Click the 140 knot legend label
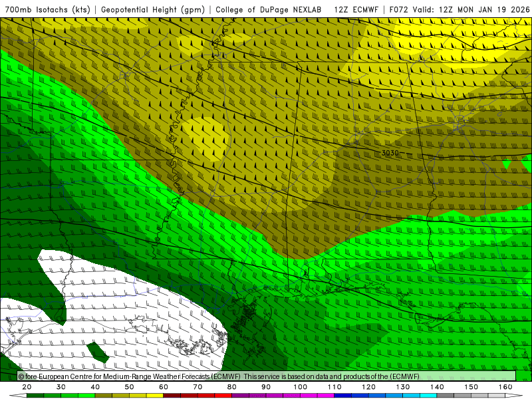Image resolution: width=532 pixels, height=399 pixels. [437, 387]
